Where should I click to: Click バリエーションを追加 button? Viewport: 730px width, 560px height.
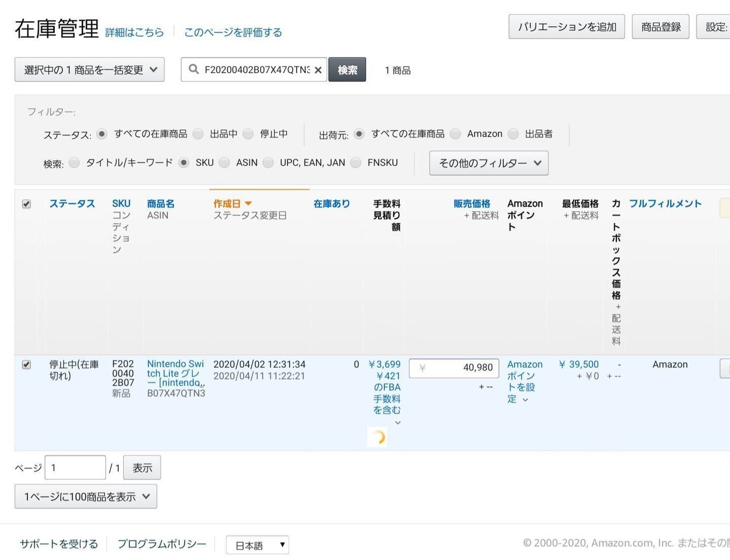567,27
